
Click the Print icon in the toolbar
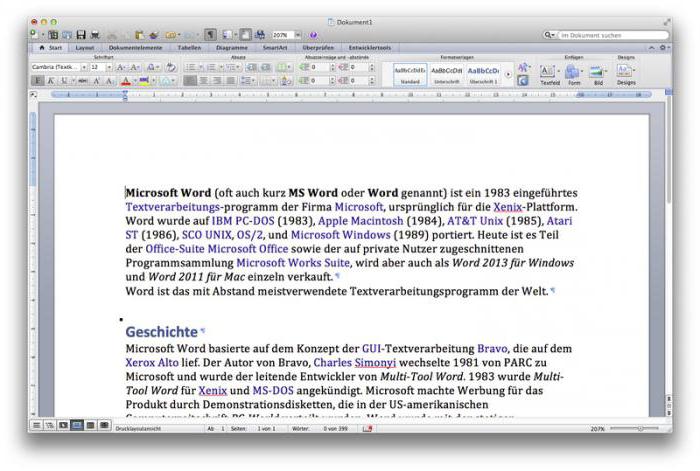click(95, 35)
